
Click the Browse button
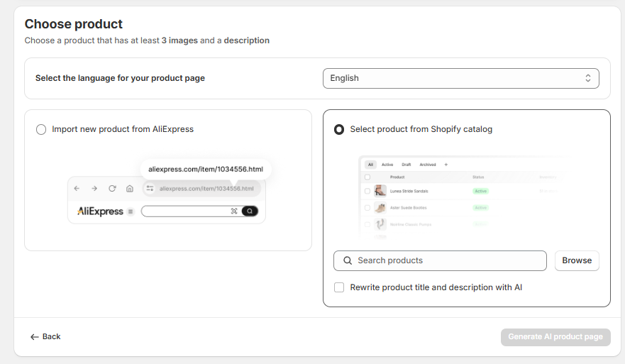[577, 260]
